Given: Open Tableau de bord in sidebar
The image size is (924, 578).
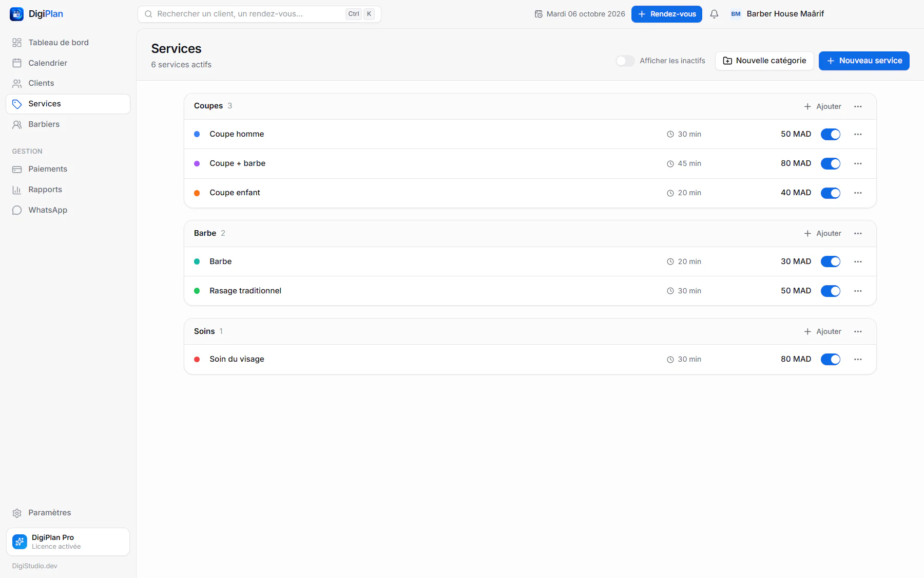Looking at the screenshot, I should coord(68,43).
